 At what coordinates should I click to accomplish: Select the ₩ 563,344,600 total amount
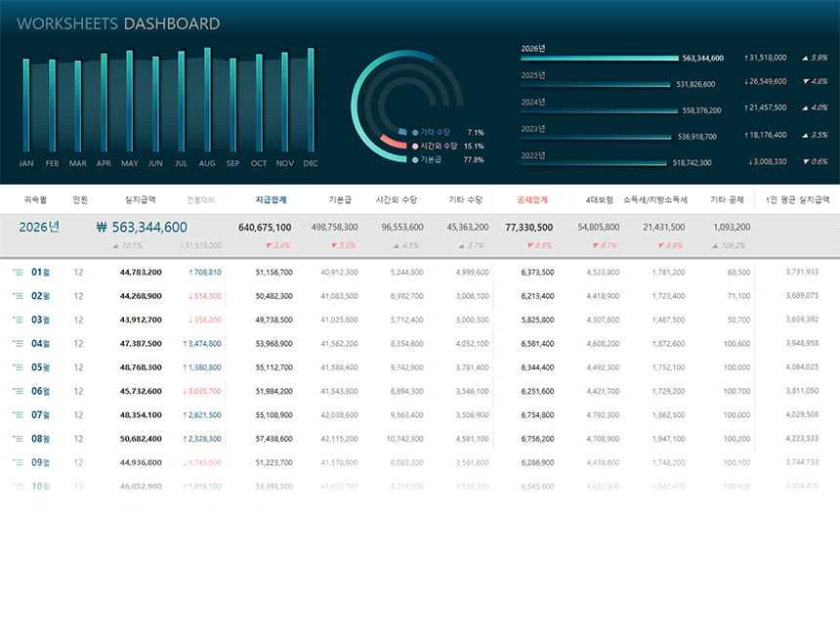pos(142,227)
